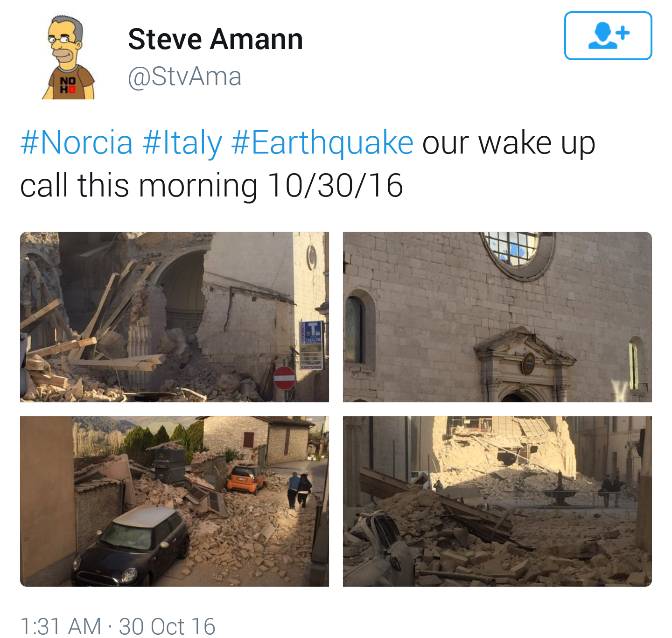Open the @StvAma handle

pos(185,76)
